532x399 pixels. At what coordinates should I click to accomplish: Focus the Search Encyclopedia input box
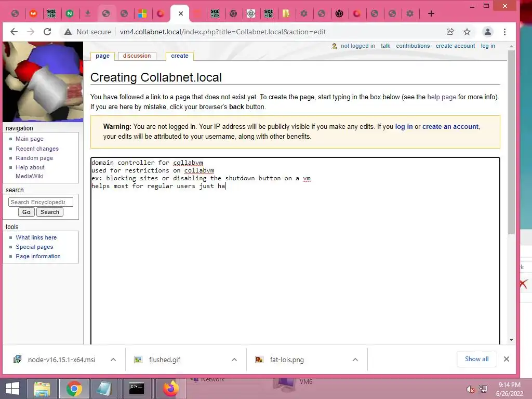41,202
